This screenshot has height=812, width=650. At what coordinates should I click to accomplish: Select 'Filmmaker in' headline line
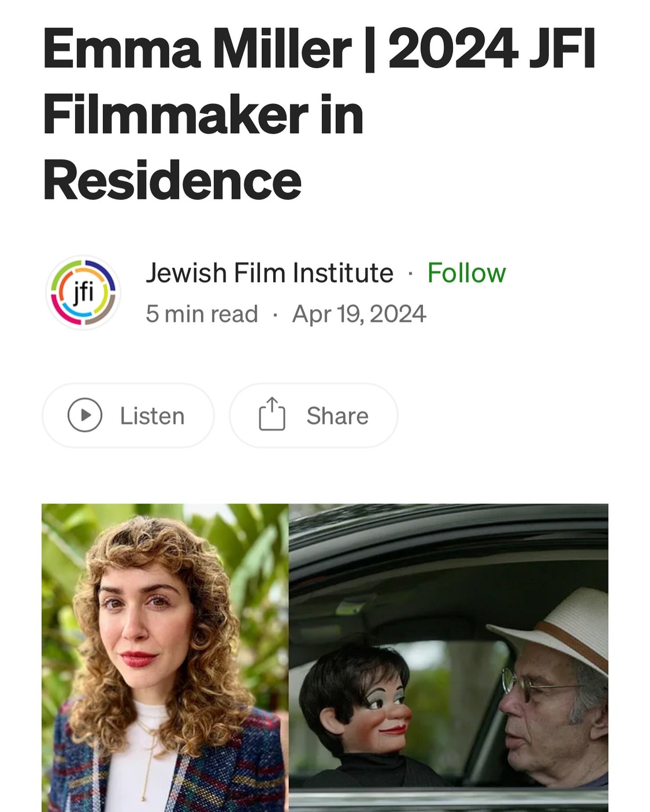click(x=203, y=115)
